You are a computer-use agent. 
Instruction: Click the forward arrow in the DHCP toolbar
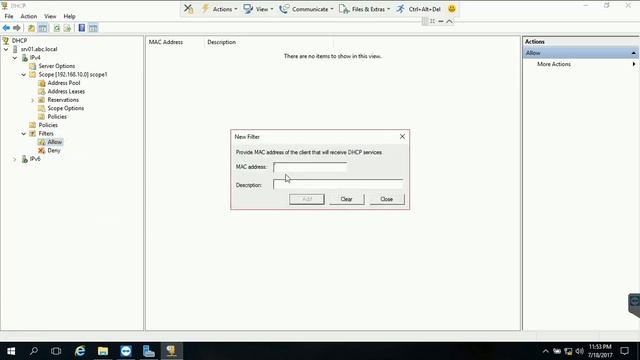17,28
